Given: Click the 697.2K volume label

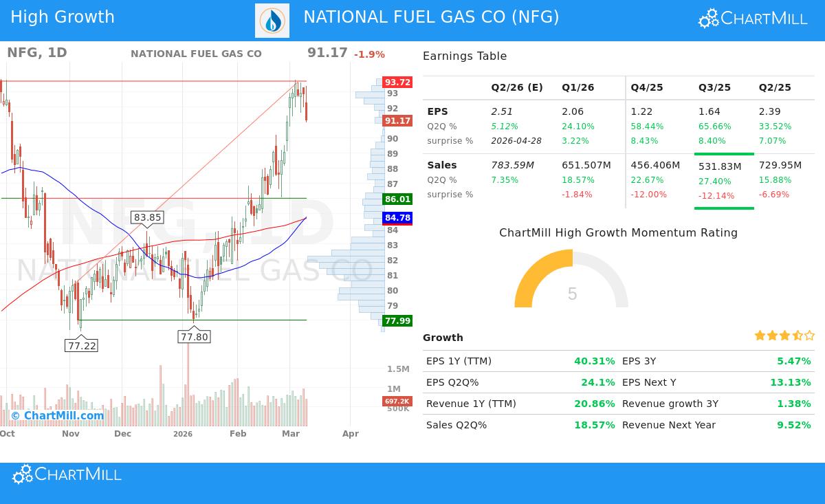Looking at the screenshot, I should 397,401.
